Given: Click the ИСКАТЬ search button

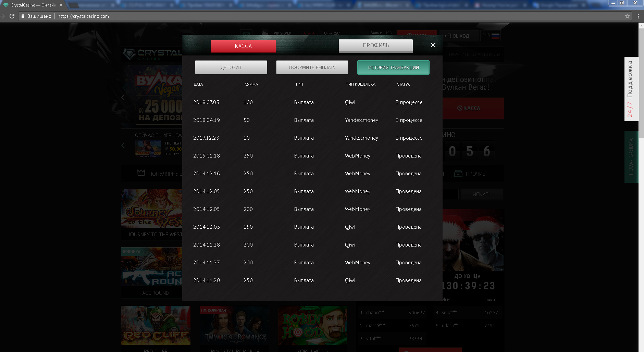Looking at the screenshot, I should click(x=482, y=194).
